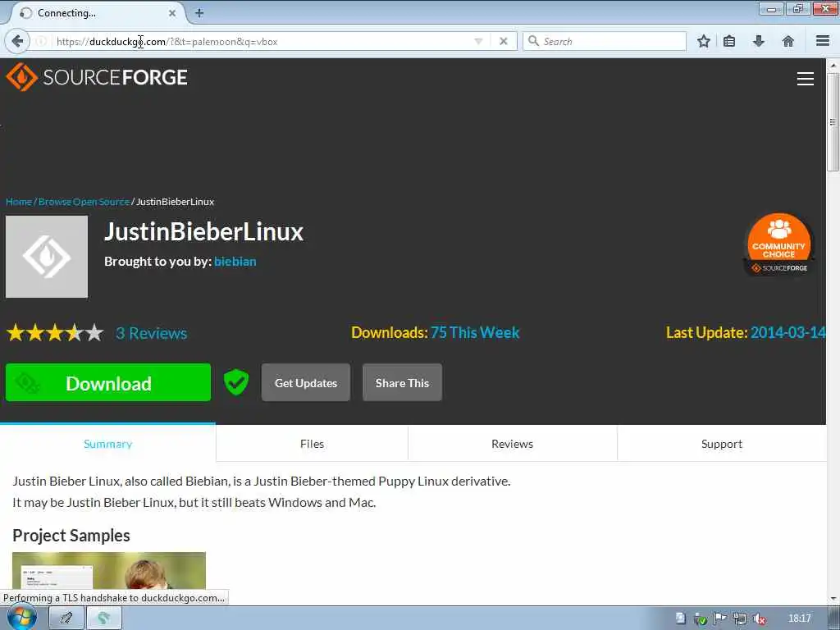This screenshot has width=840, height=630.
Task: Click the 18:17 taskbar clock
Action: click(800, 619)
